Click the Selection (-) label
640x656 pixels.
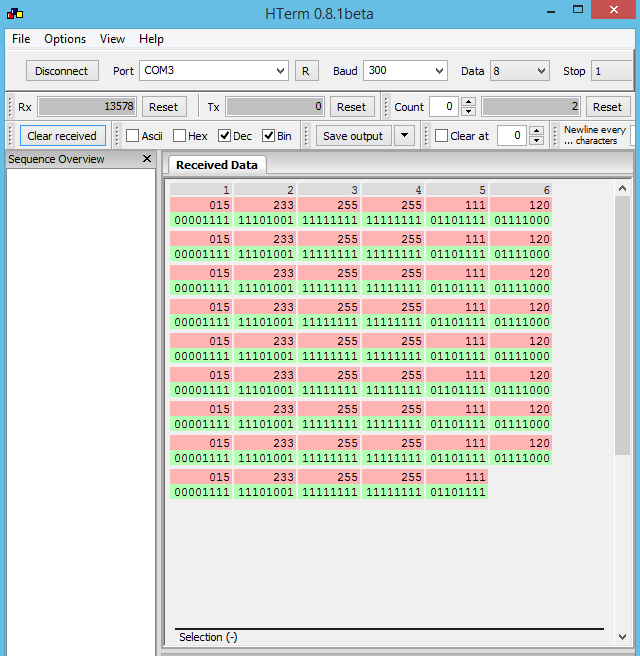pyautogui.click(x=208, y=637)
